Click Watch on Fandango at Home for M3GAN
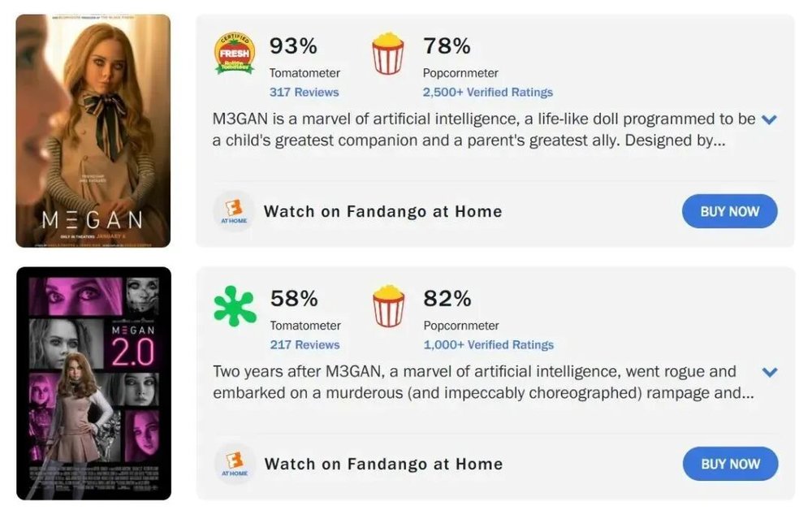This screenshot has width=812, height=523. pos(382,212)
